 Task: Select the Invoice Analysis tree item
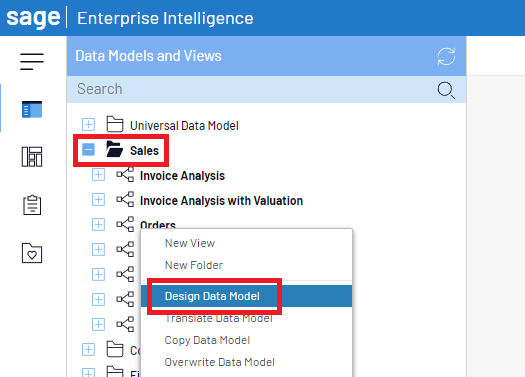coord(182,176)
